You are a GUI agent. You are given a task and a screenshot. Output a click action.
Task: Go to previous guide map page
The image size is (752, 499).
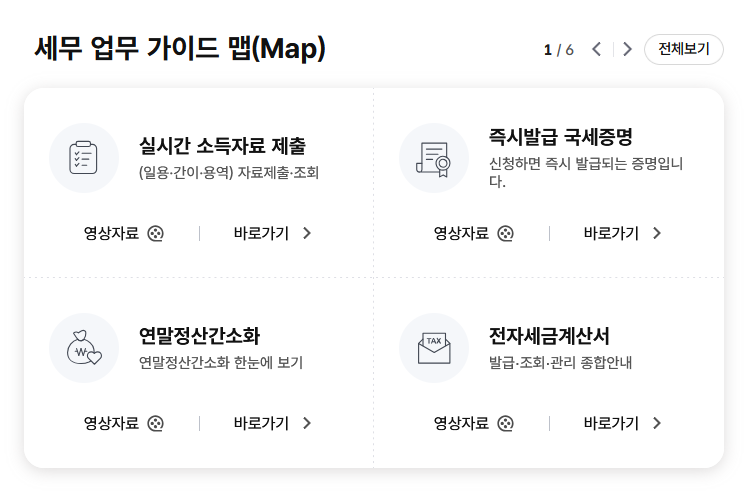coord(597,49)
